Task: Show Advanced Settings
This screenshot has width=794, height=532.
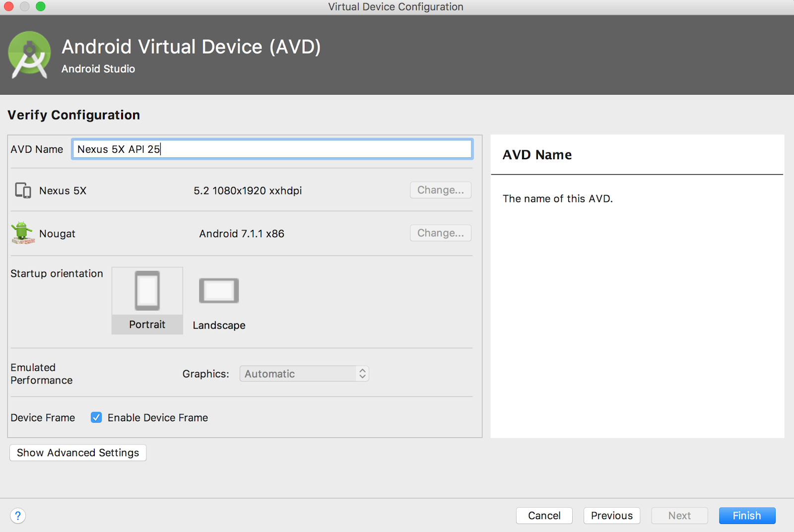Action: (77, 453)
